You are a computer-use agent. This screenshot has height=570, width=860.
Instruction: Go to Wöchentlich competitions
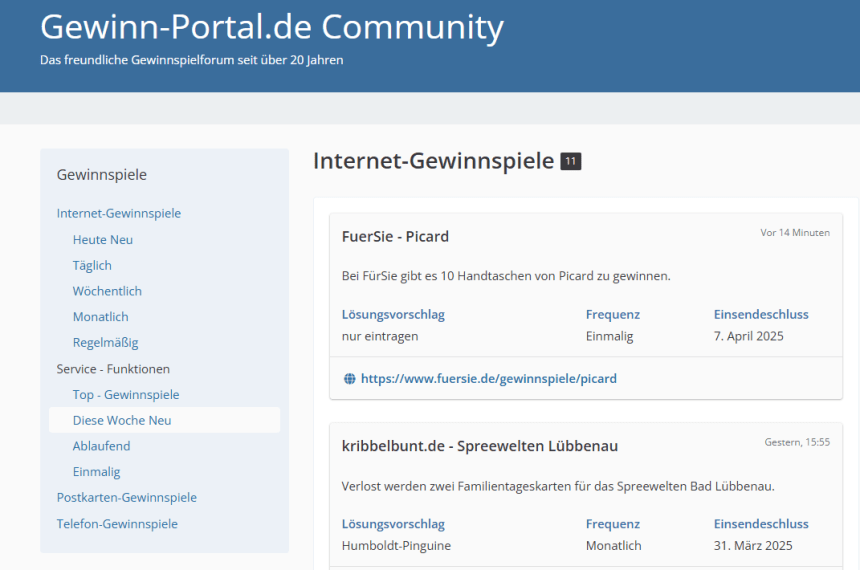pyautogui.click(x=107, y=291)
